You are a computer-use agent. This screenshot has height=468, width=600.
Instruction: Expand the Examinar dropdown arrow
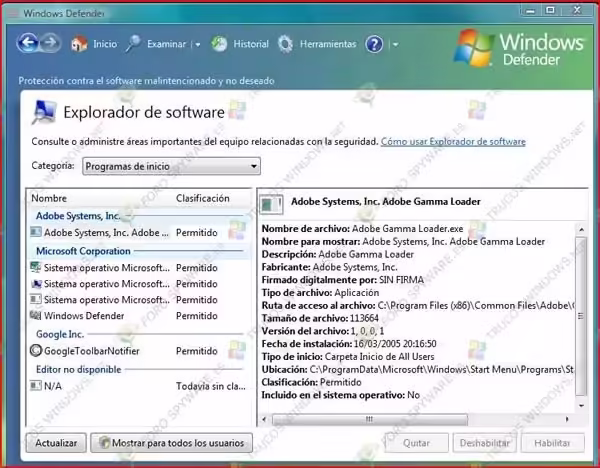pyautogui.click(x=198, y=45)
